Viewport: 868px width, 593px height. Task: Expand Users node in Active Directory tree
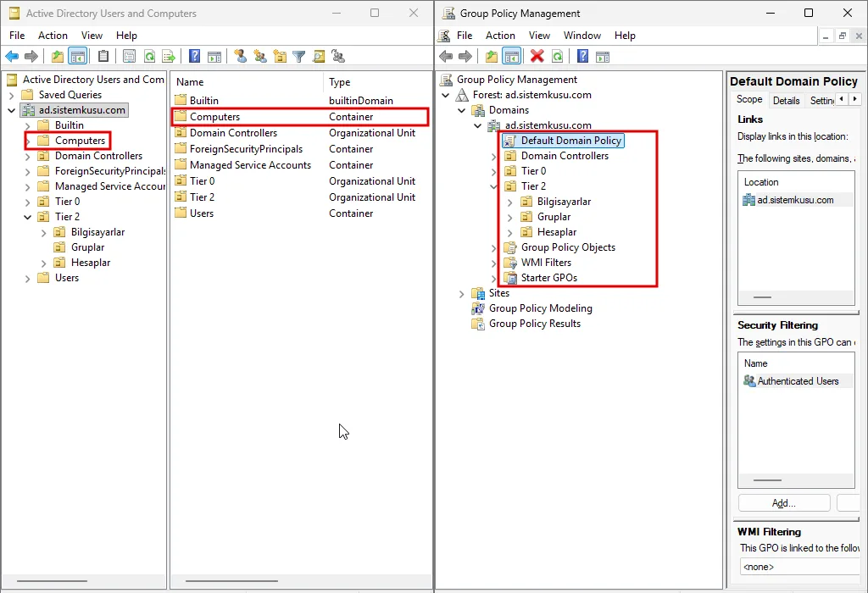27,278
